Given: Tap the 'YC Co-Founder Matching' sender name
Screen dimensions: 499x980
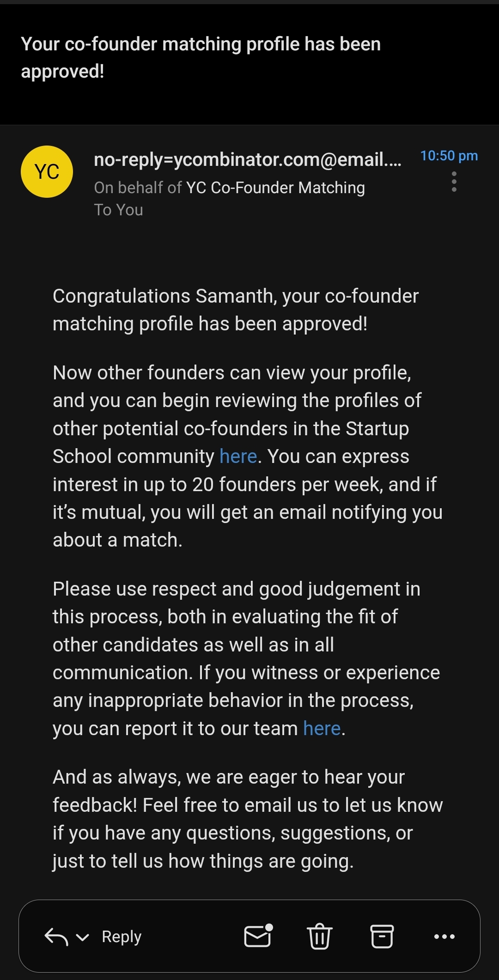Looking at the screenshot, I should click(x=275, y=188).
